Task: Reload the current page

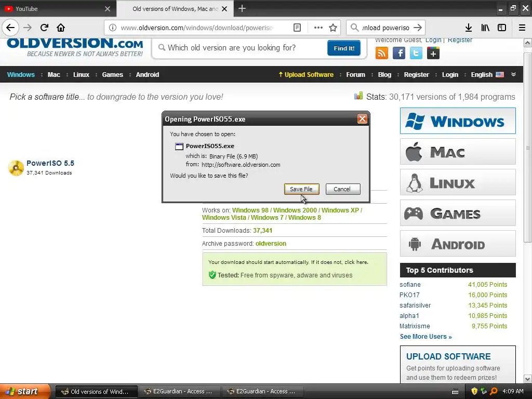Action: click(x=44, y=28)
